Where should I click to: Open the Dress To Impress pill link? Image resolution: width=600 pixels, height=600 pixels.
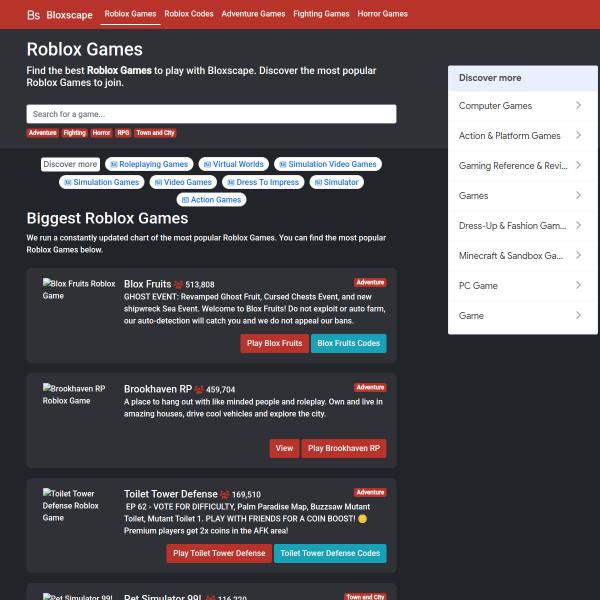click(x=263, y=182)
